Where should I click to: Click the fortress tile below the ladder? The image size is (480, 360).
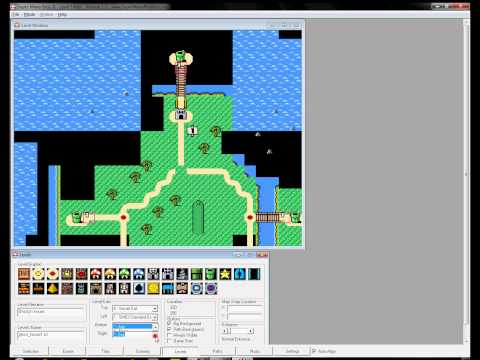coord(181,115)
